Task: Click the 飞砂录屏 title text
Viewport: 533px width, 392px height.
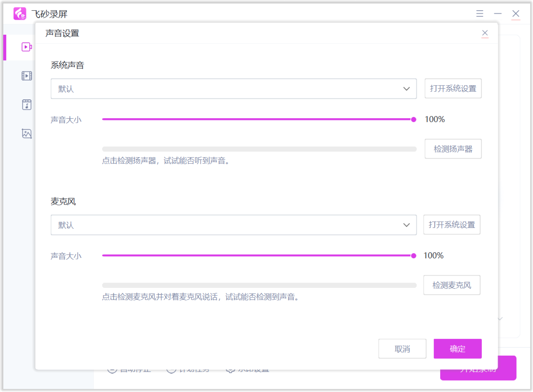Action: (x=49, y=14)
